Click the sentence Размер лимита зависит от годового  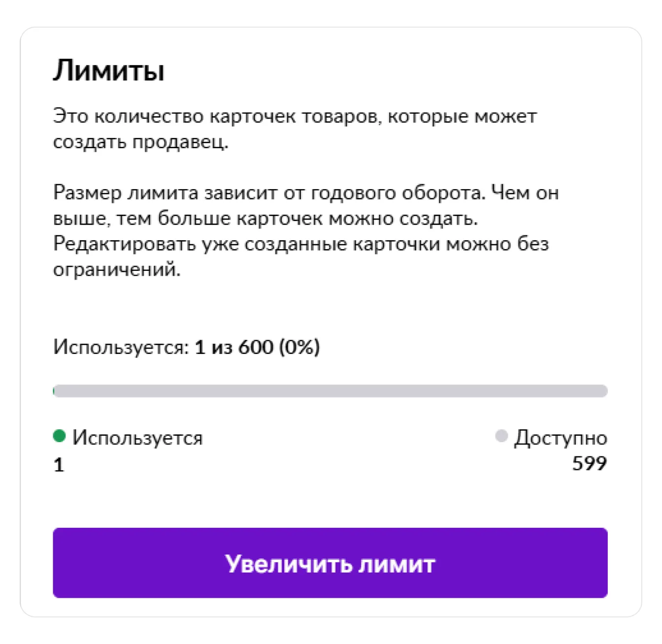coord(269,193)
